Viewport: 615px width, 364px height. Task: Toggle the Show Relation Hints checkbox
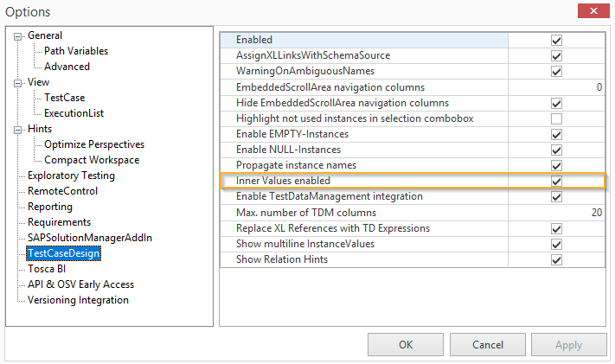(556, 259)
